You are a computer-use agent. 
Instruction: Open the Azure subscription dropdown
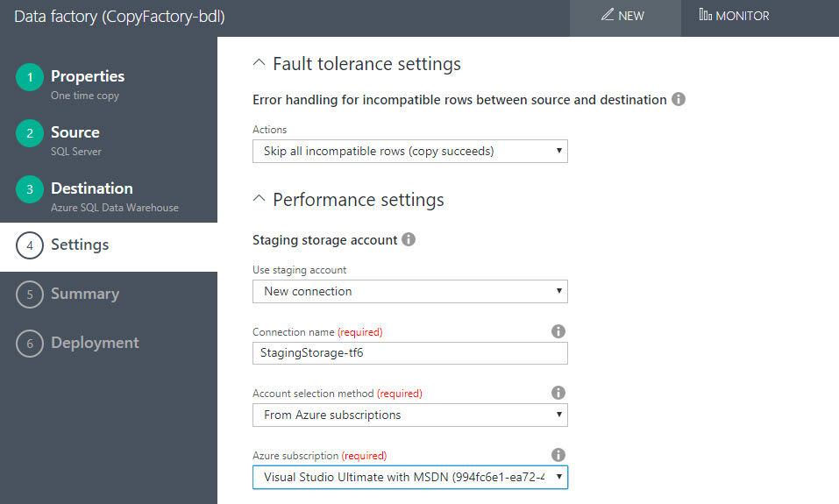tap(409, 478)
